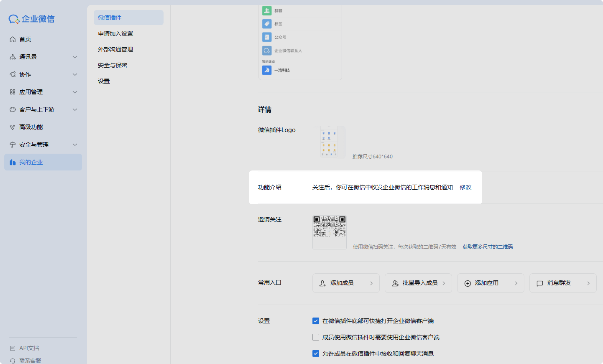Click the 联系客服 headset icon

click(x=13, y=361)
